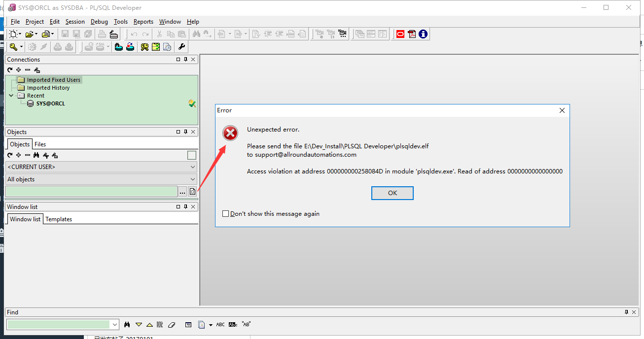The height and width of the screenshot is (339, 644).
Task: Float the Objects panel with the square button
Action: point(179,132)
